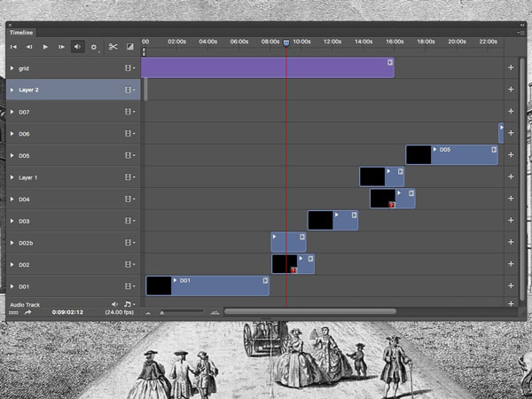The image size is (532, 399).
Task: Expand the D04 track
Action: [x=12, y=199]
